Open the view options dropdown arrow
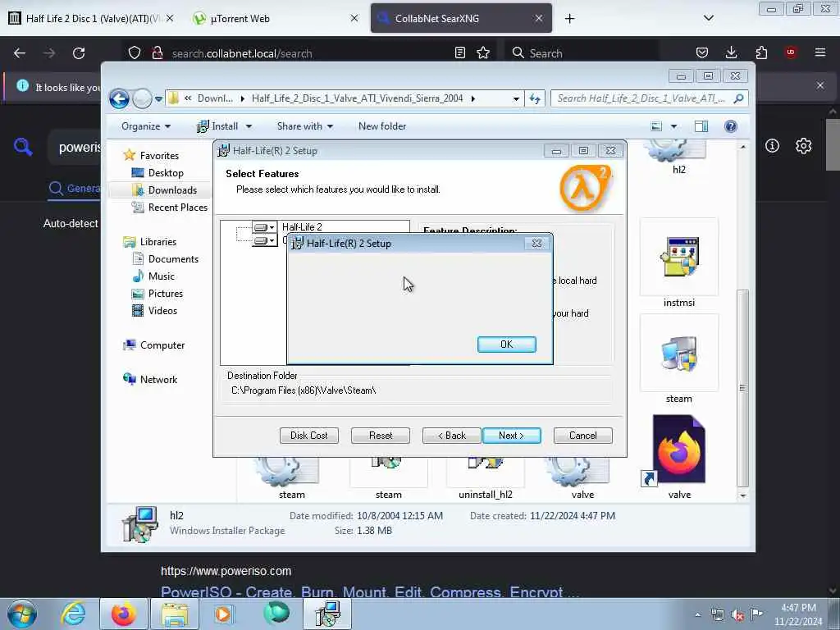Viewport: 840px width, 630px height. 674,126
